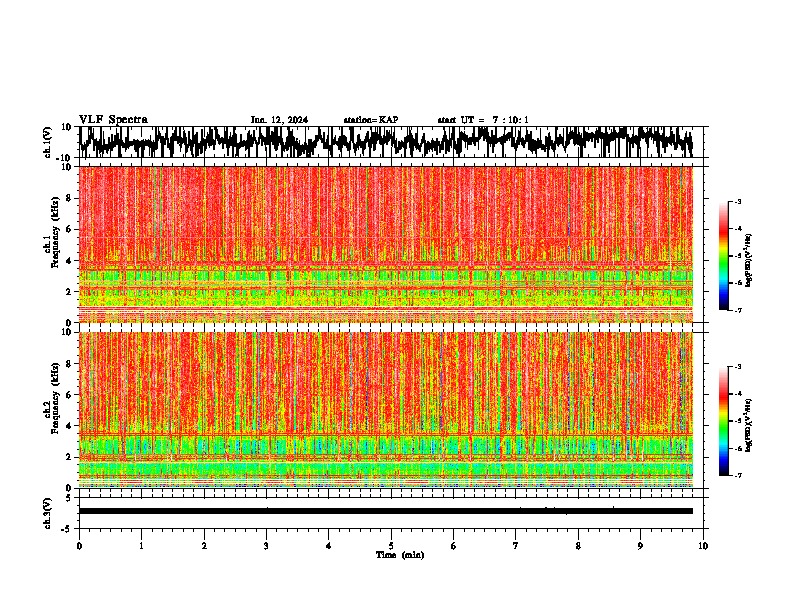The width and height of the screenshot is (792, 612).
Task: Click the "VLF Spectra" title text
Action: coord(113,120)
